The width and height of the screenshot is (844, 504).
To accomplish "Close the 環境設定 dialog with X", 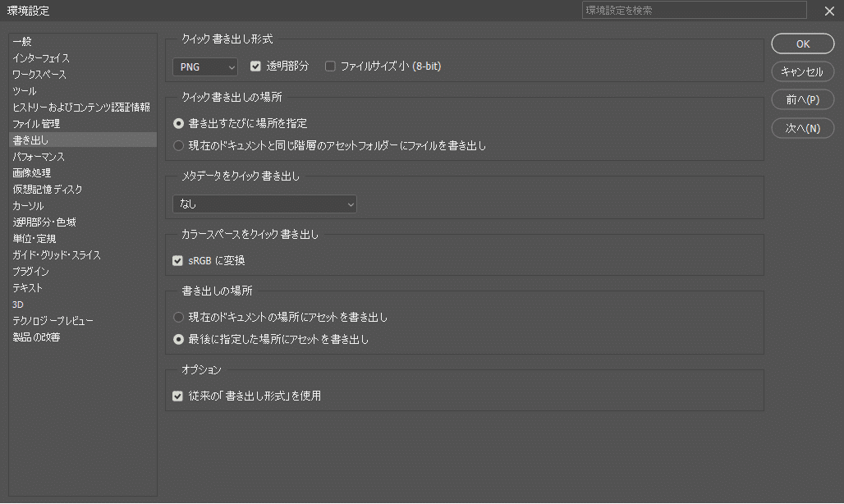I will coord(829,11).
